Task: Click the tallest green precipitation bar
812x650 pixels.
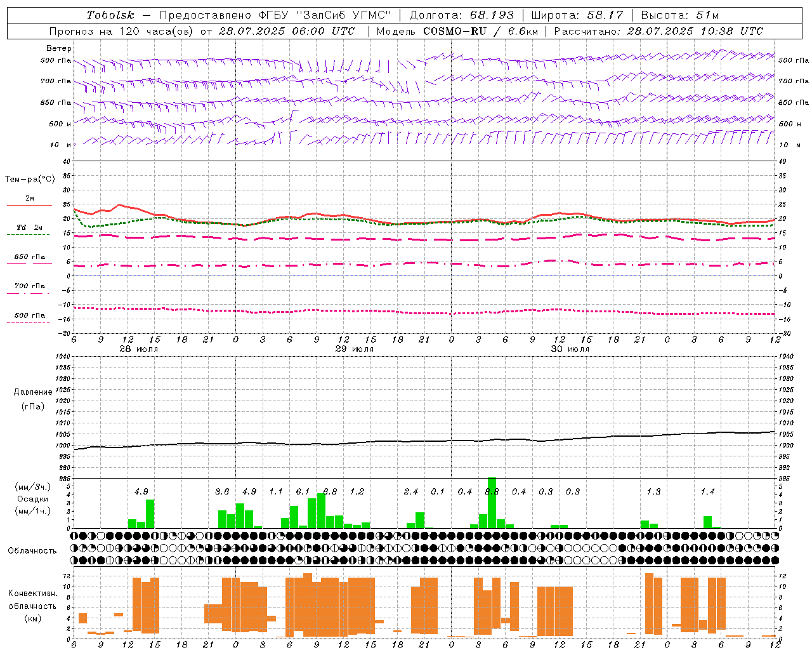Action: 492,503
